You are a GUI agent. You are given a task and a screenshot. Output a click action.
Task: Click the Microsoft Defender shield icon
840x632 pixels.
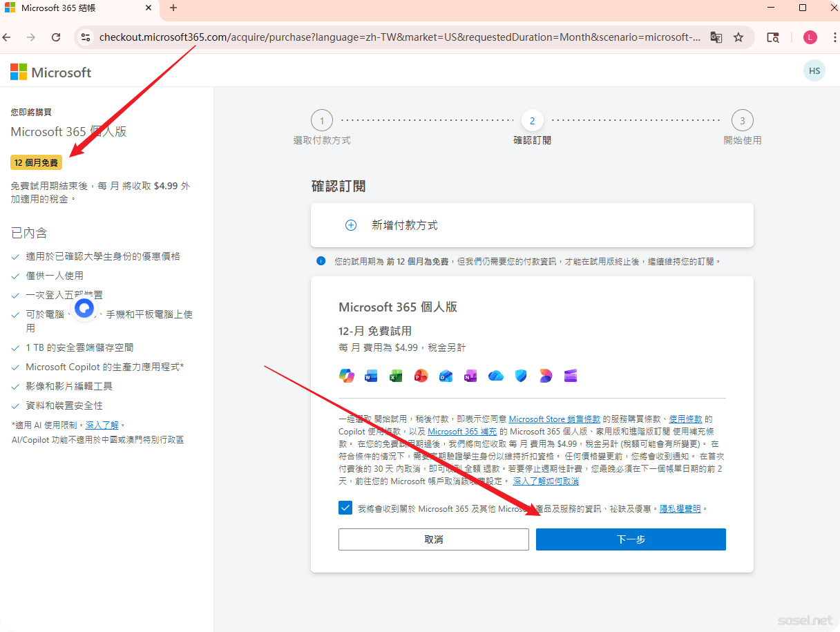coord(521,376)
